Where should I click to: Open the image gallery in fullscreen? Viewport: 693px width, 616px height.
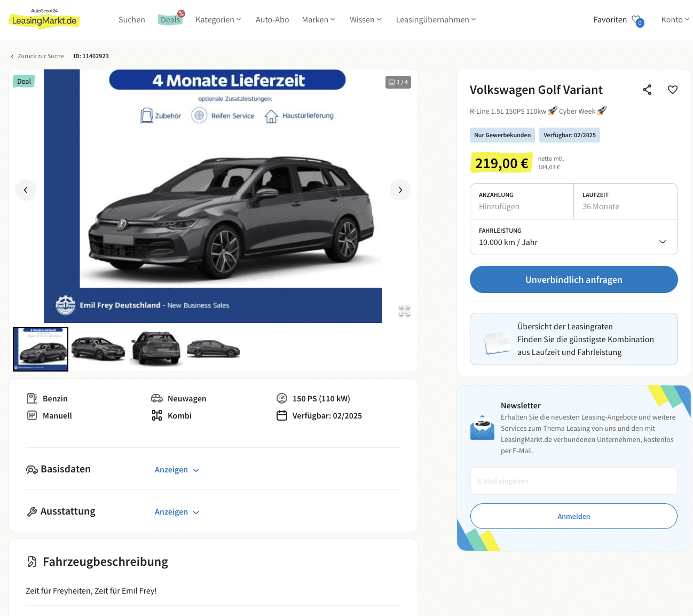[x=405, y=311]
